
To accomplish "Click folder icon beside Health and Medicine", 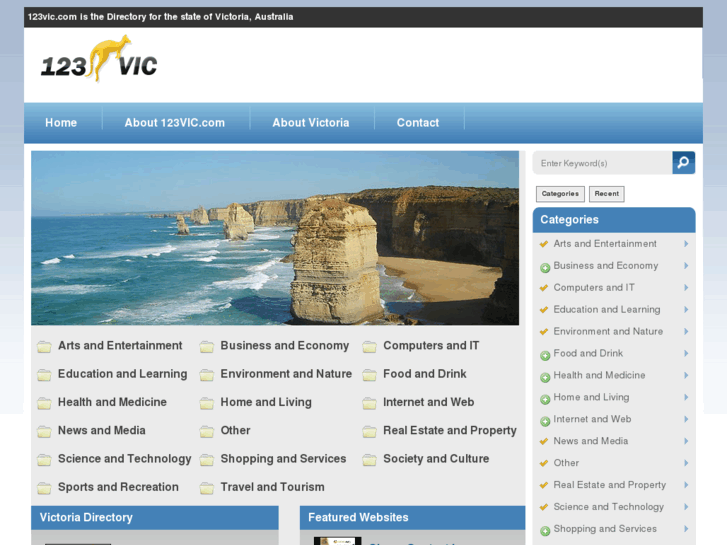I will (x=44, y=403).
